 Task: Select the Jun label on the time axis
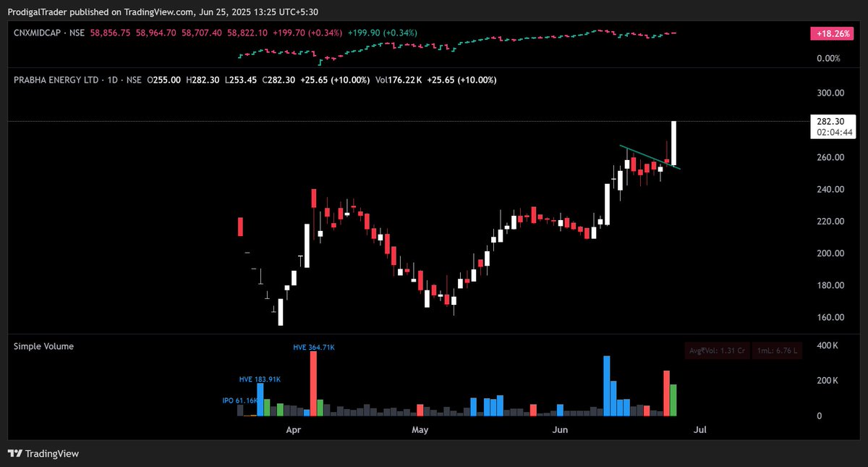[x=559, y=429]
